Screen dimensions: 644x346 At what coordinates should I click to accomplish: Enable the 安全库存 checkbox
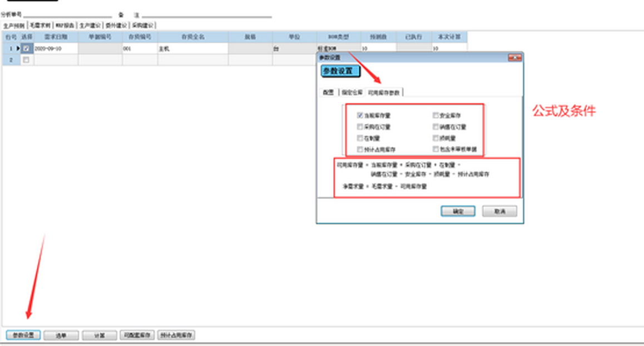(x=435, y=116)
